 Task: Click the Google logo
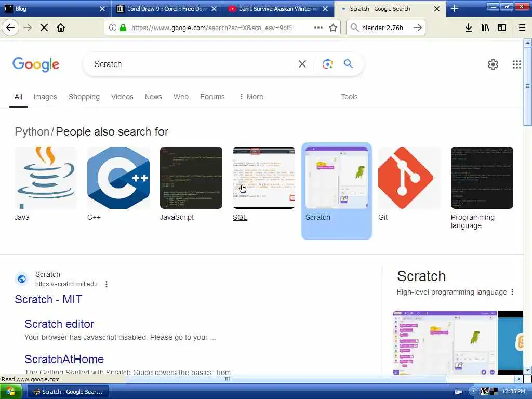click(36, 64)
